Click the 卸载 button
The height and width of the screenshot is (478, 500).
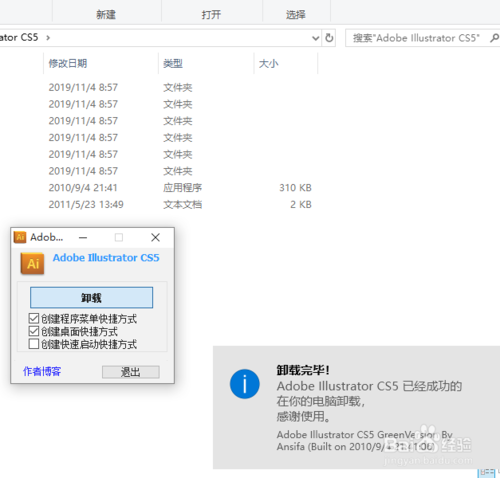[91, 297]
